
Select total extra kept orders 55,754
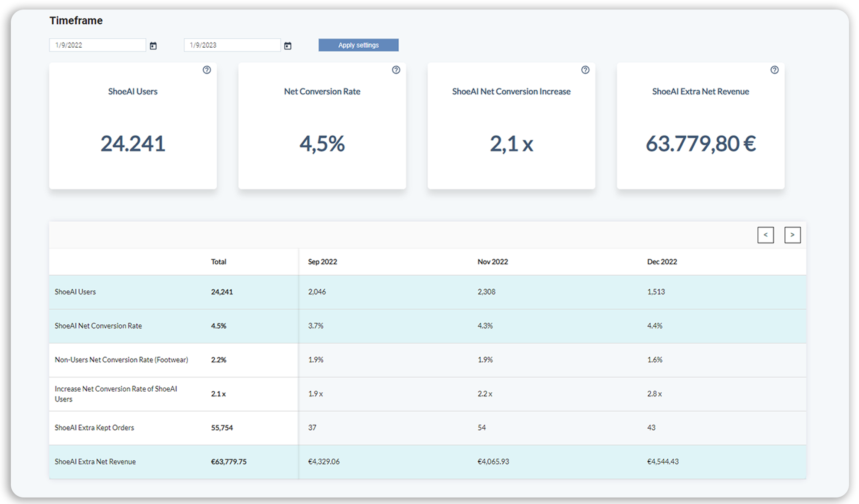pyautogui.click(x=222, y=428)
